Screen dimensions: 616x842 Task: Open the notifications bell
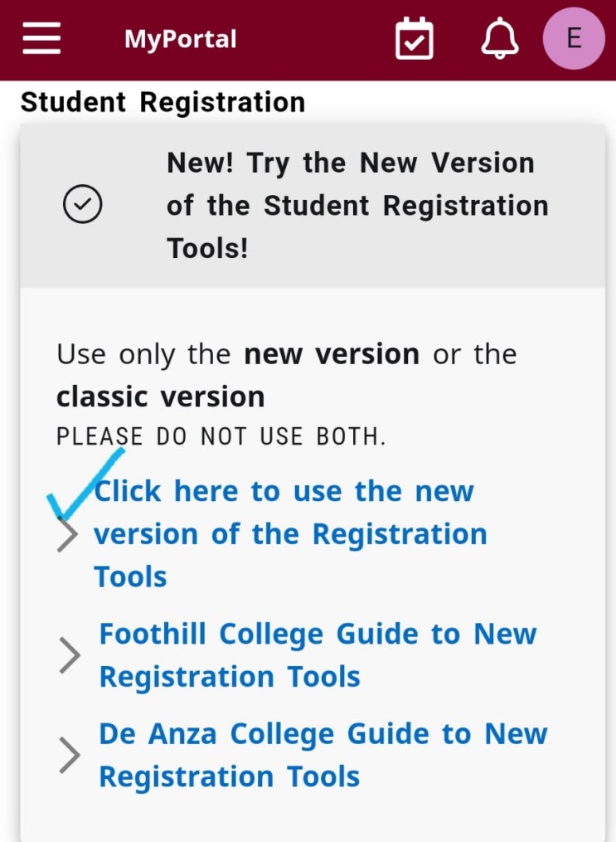coord(500,38)
